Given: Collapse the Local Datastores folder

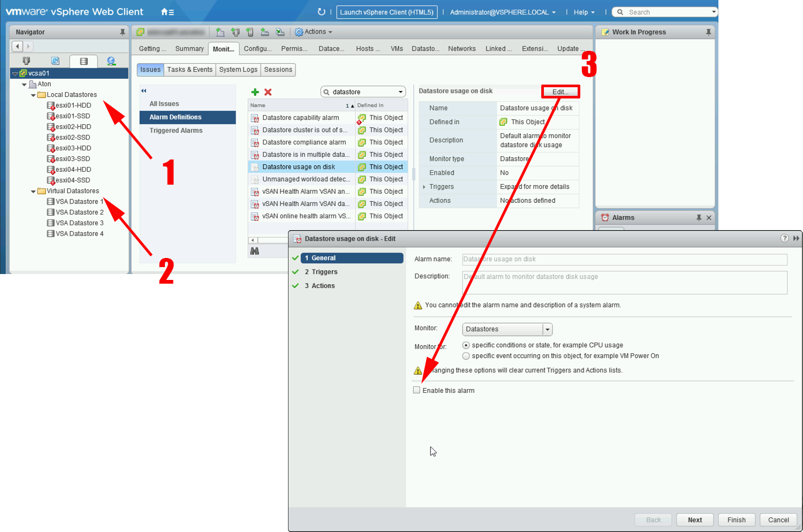Looking at the screenshot, I should [x=33, y=95].
